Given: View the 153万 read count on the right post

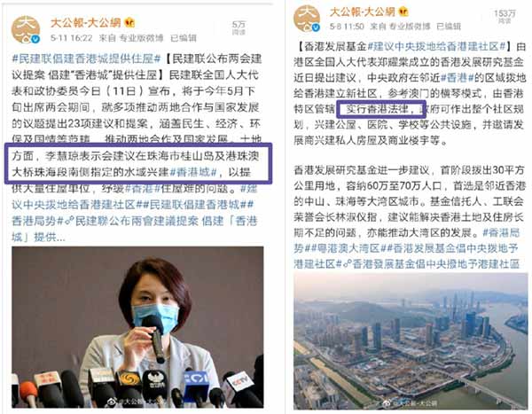Looking at the screenshot, I should pos(505,16).
